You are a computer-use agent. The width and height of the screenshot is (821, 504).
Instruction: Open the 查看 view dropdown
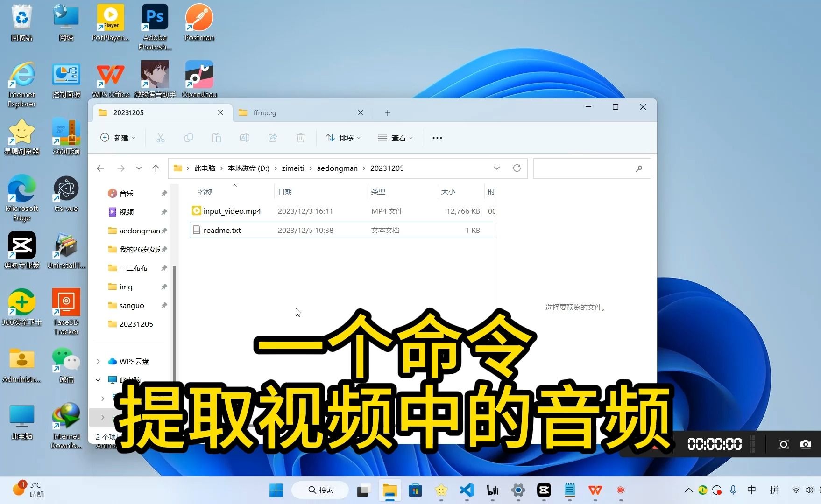coord(395,138)
